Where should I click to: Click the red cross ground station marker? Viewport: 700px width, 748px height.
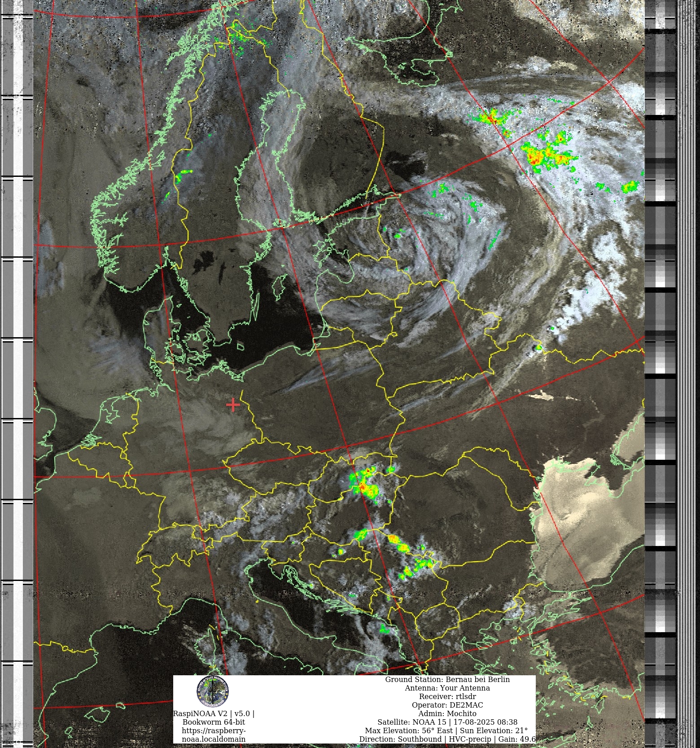(233, 405)
